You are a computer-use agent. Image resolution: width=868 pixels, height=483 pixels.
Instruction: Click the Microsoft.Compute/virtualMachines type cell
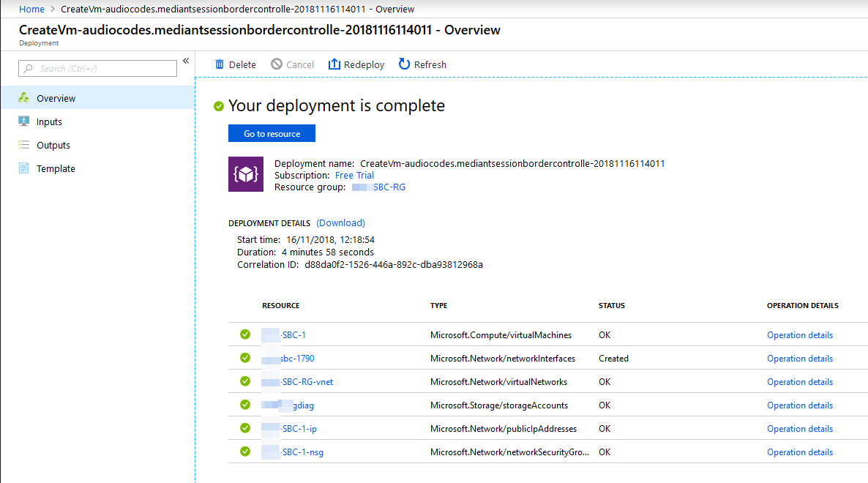(501, 334)
